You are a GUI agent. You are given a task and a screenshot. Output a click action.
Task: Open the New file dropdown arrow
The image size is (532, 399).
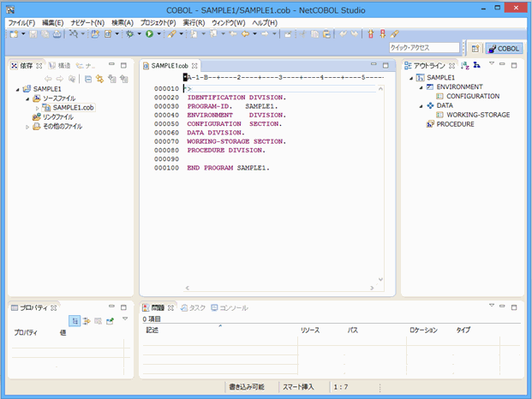coord(23,34)
